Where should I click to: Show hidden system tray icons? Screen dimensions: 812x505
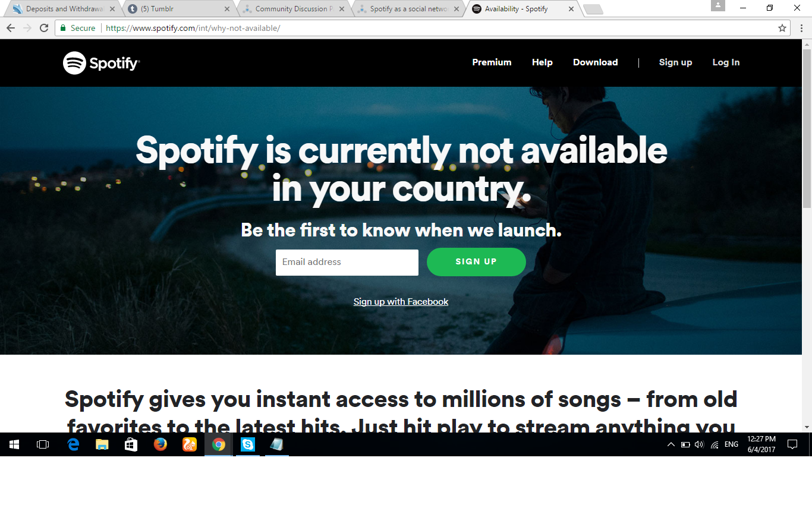coord(671,444)
